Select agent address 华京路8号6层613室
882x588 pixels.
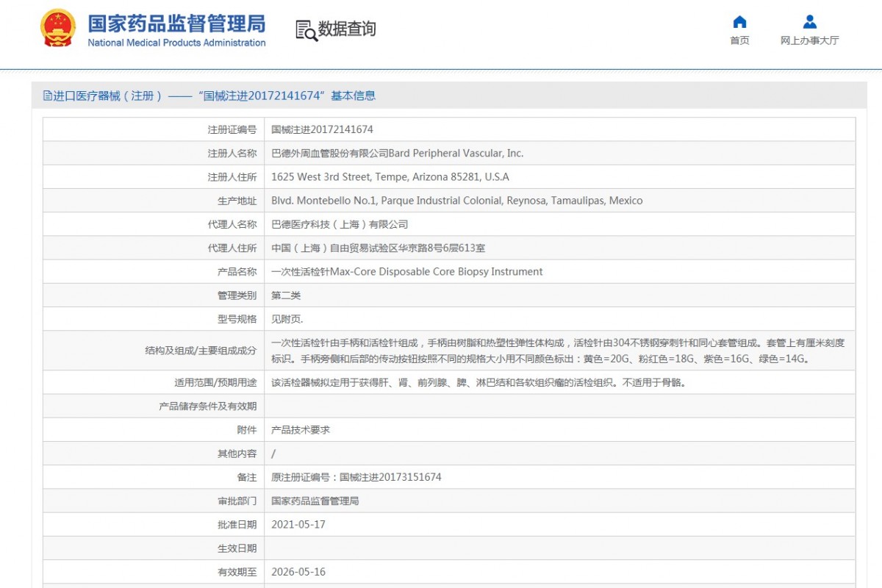pos(379,248)
